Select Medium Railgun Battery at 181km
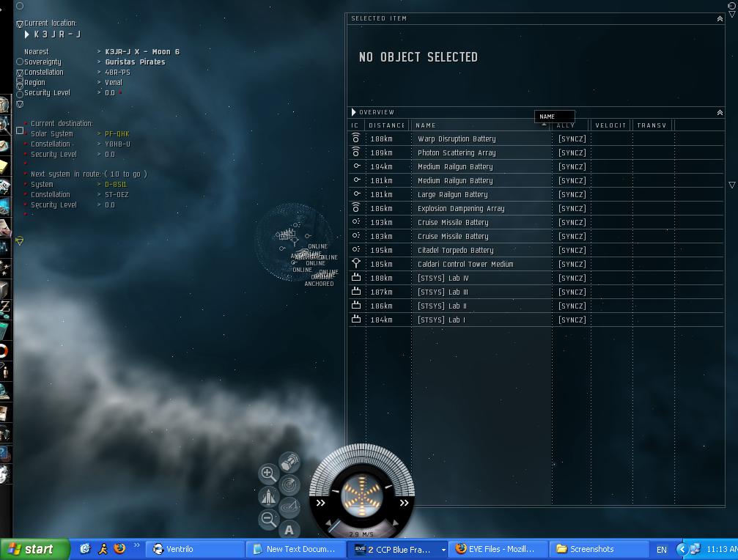The width and height of the screenshot is (738, 560). 536,180
